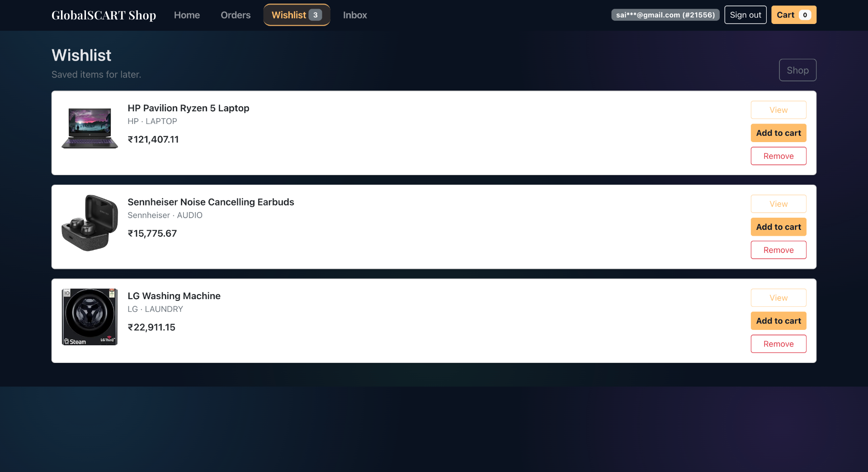Image resolution: width=868 pixels, height=472 pixels.
Task: Open the Cart
Action: (x=794, y=15)
